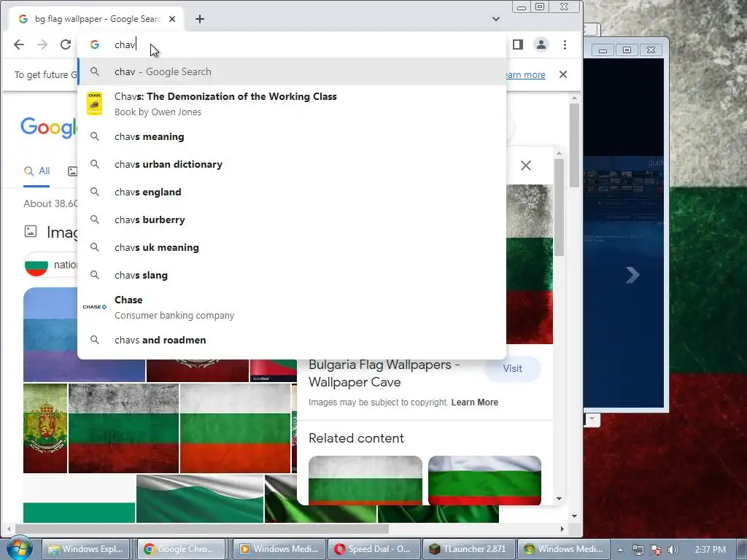Choose the Chavs book by Owen Jones suggestion
Screen dimensions: 747x560
(292, 104)
